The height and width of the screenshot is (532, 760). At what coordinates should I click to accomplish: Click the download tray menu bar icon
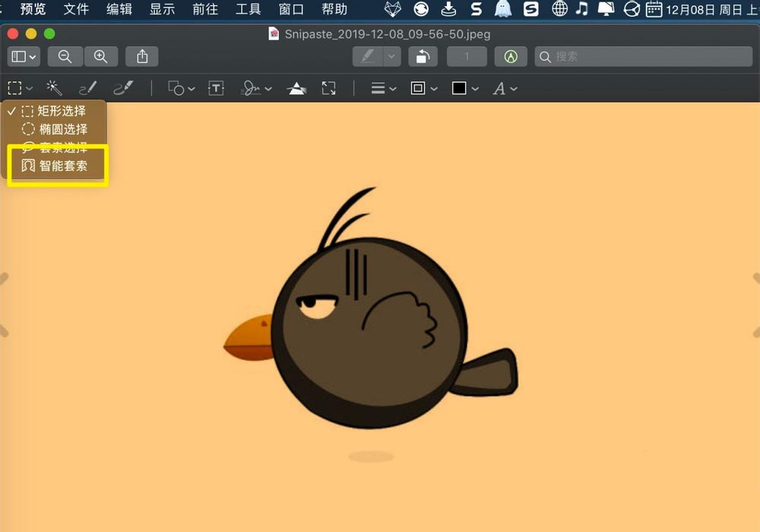point(449,8)
